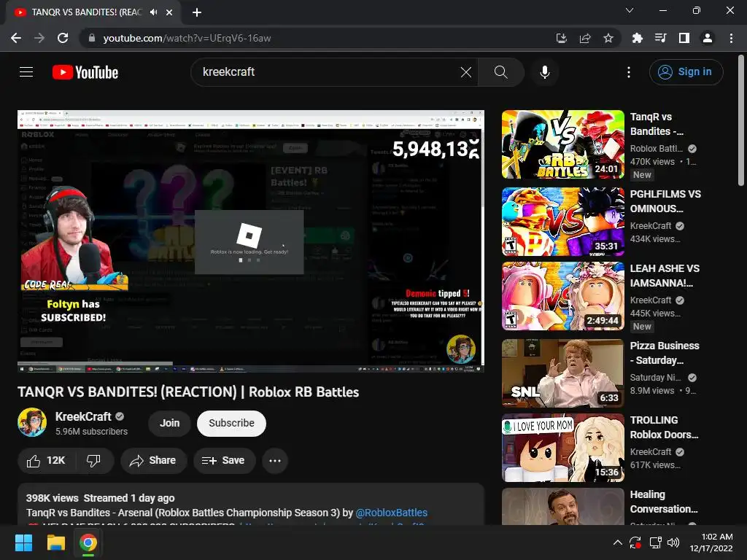Click the address bar lock icon

[x=92, y=38]
